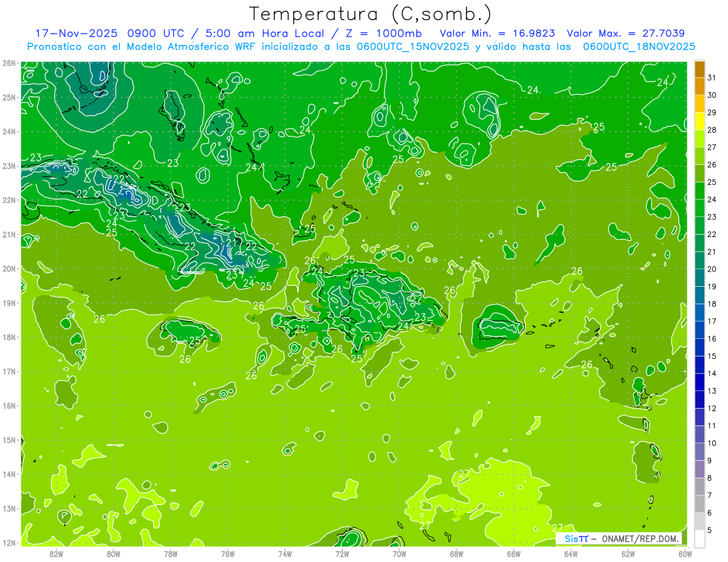Click 'Valor Min. = 16.9823' in header
Viewport: 728px width, 562px height.
click(497, 33)
